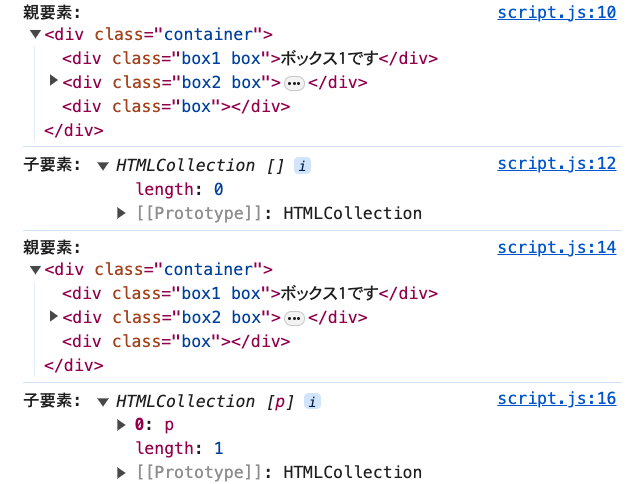The height and width of the screenshot is (484, 631).
Task: Click the ellipsis badge in second box2 div
Action: pyautogui.click(x=294, y=318)
